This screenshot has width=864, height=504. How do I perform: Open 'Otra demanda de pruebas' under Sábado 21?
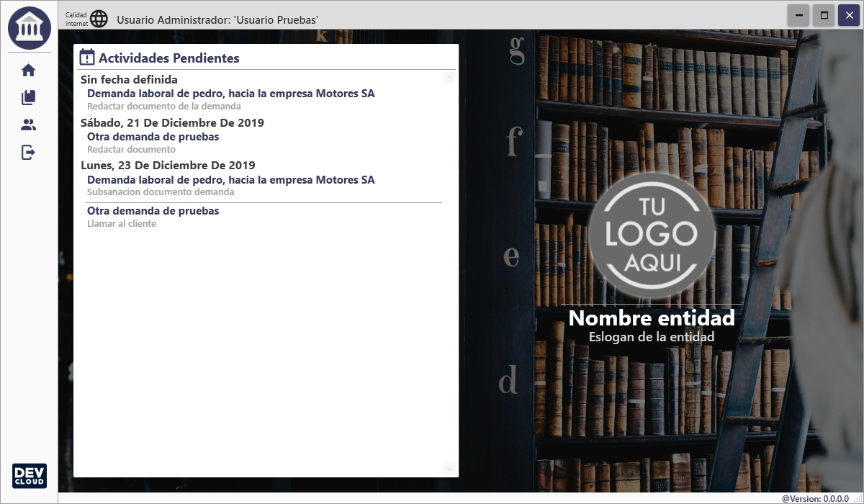click(x=153, y=137)
